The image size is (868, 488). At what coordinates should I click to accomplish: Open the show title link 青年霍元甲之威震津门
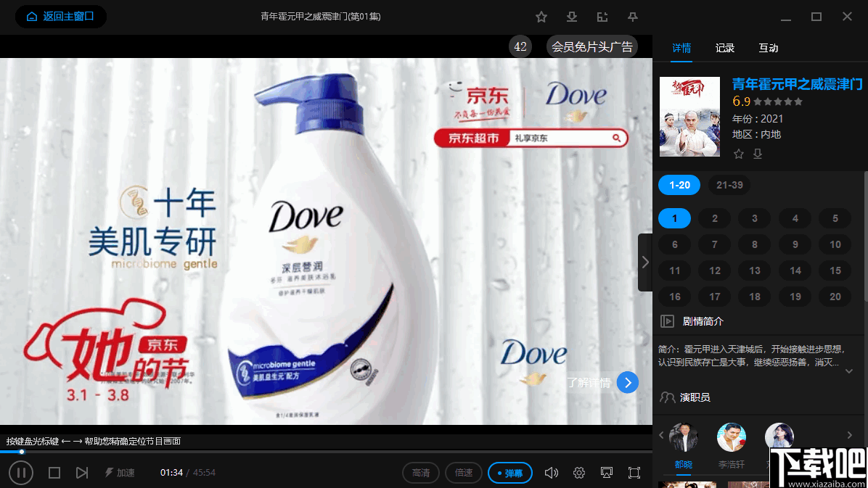tap(797, 84)
